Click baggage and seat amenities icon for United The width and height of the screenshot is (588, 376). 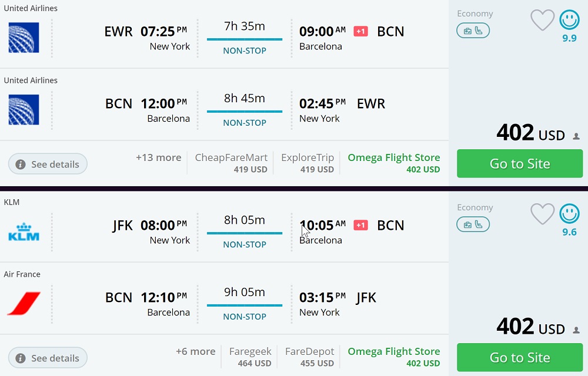[473, 31]
